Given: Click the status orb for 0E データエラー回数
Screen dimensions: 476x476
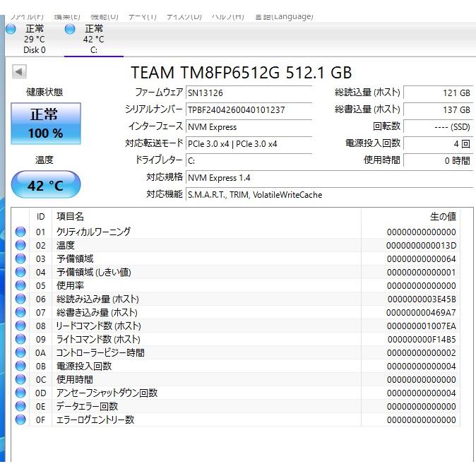Looking at the screenshot, I should pyautogui.click(x=20, y=406).
